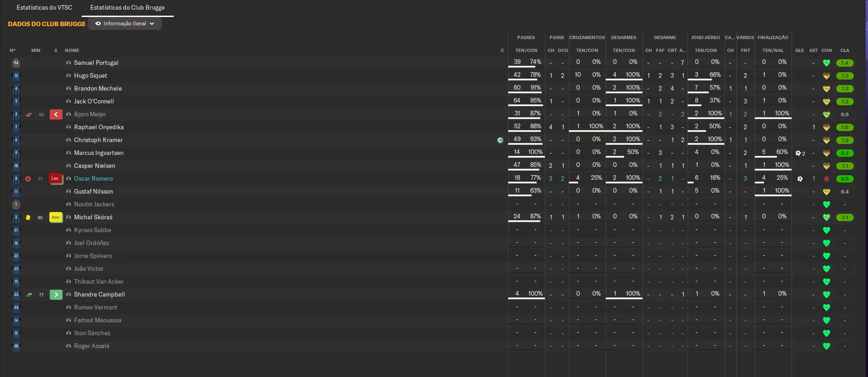Switch to the Estatísticas do VTSC tab
The width and height of the screenshot is (868, 377).
(x=44, y=7)
